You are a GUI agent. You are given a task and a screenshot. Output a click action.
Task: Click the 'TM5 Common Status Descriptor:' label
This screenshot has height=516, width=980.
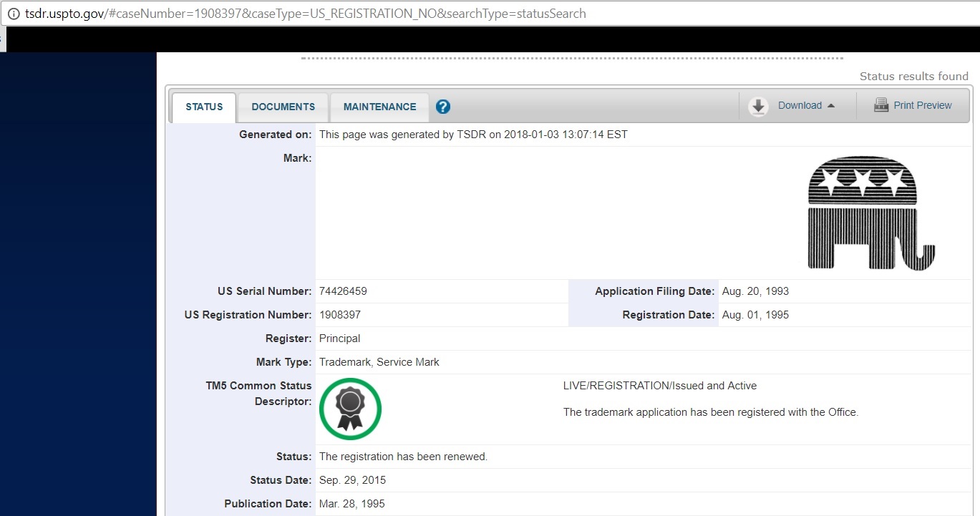coord(259,394)
